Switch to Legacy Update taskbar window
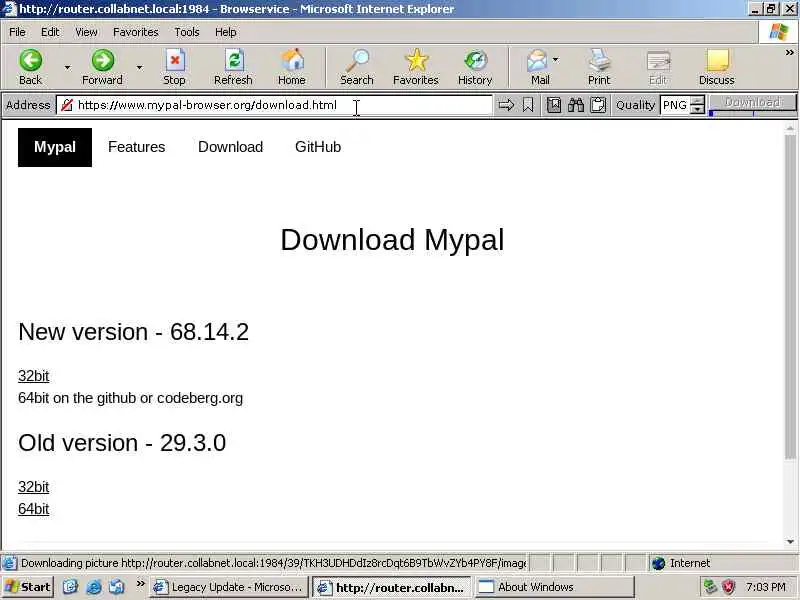The width and height of the screenshot is (800, 600). click(x=230, y=587)
